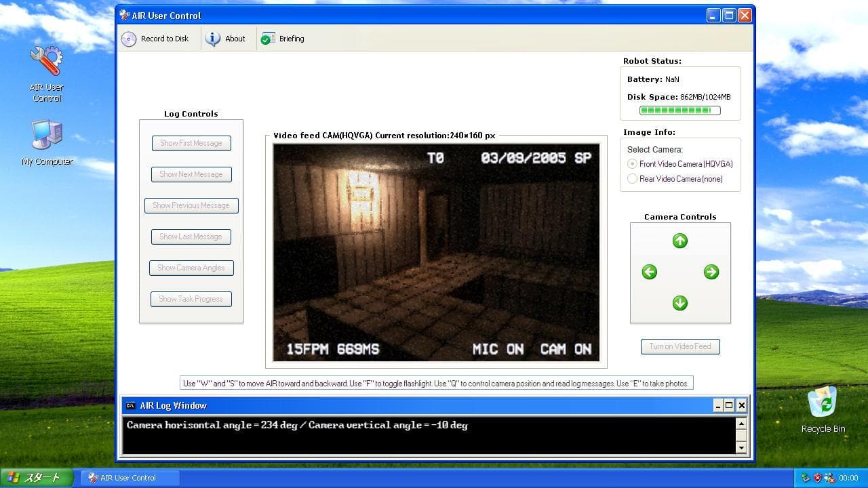Click the AIR Log Window console icon
The image size is (868, 488).
point(130,405)
